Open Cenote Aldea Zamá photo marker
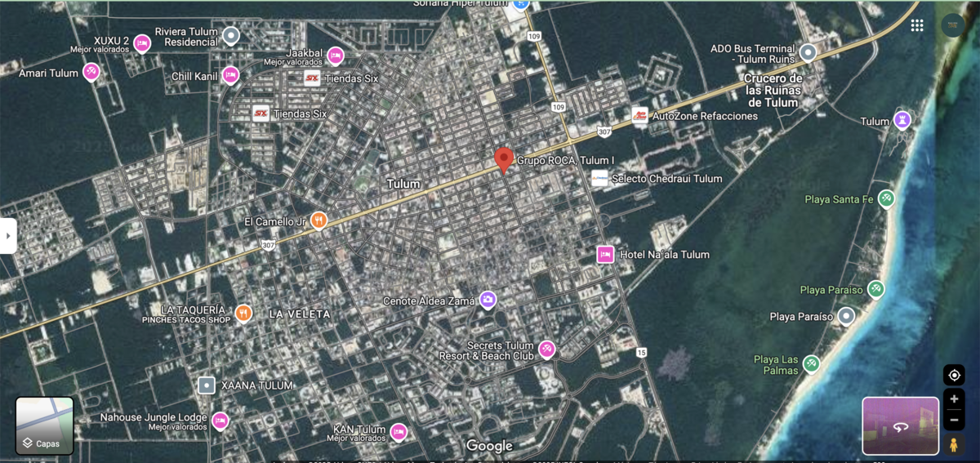This screenshot has width=980, height=463. pos(488,301)
